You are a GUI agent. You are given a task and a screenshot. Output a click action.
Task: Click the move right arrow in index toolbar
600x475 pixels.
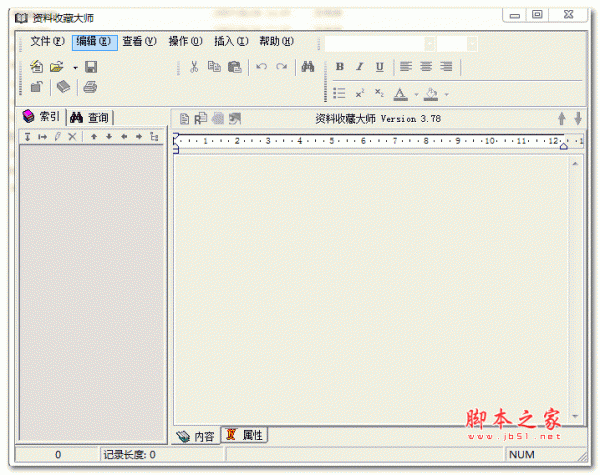click(x=139, y=136)
